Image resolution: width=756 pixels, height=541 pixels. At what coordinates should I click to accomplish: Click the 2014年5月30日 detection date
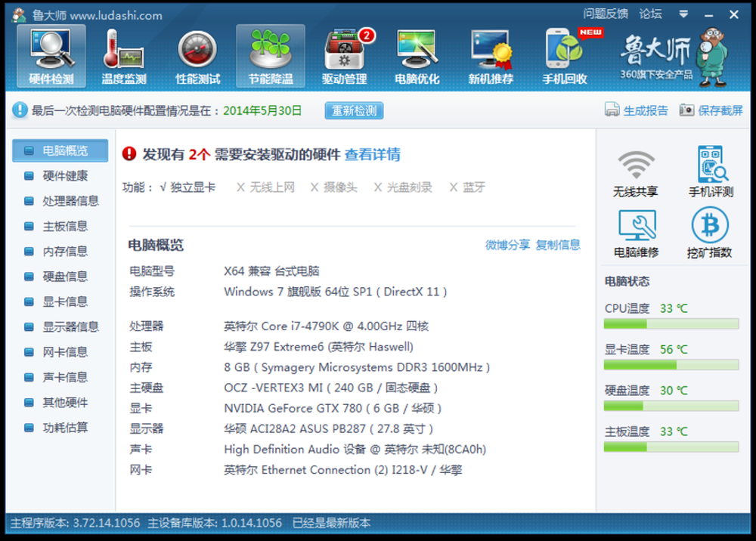(262, 110)
